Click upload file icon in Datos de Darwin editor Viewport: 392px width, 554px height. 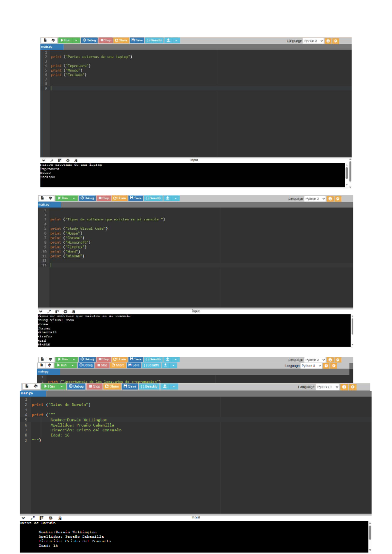(36, 386)
